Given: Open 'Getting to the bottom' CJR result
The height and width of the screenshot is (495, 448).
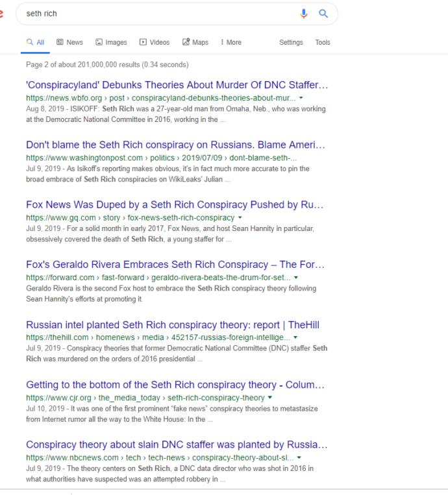Looking at the screenshot, I should [175, 385].
